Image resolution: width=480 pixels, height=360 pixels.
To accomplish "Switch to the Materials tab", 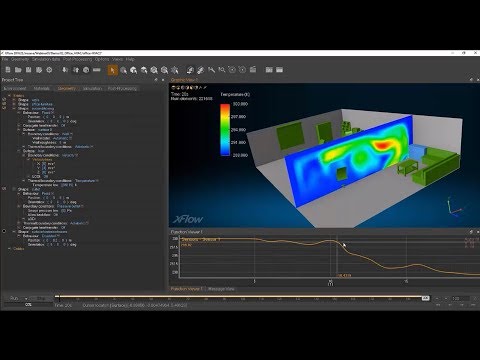I will coord(42,88).
